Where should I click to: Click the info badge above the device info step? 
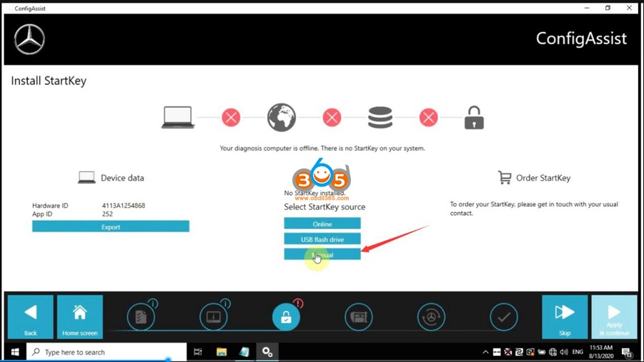pyautogui.click(x=226, y=303)
